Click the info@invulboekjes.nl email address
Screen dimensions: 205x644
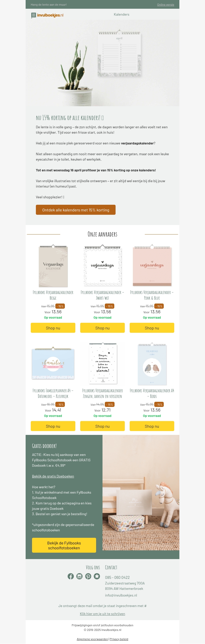(x=121, y=595)
